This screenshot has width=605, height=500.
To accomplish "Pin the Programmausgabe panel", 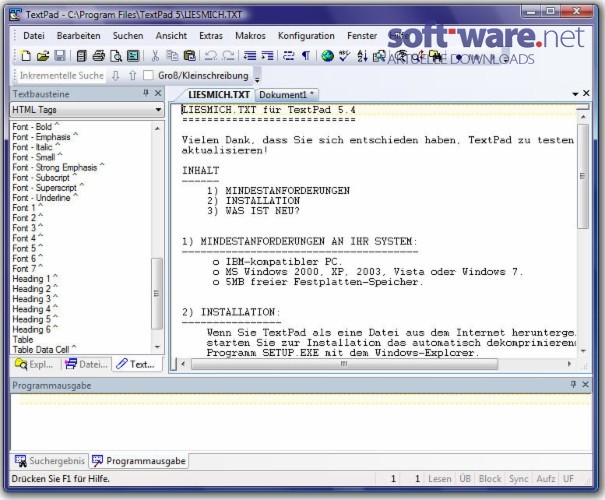I will pos(573,384).
